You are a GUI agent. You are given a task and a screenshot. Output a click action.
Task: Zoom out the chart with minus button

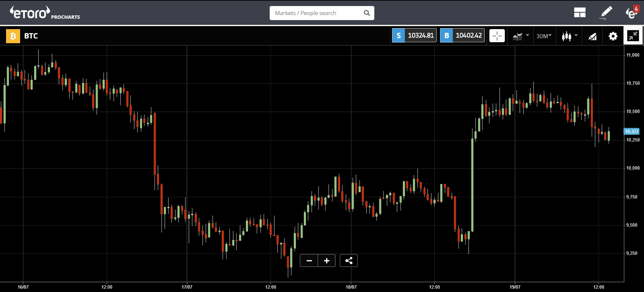click(309, 261)
